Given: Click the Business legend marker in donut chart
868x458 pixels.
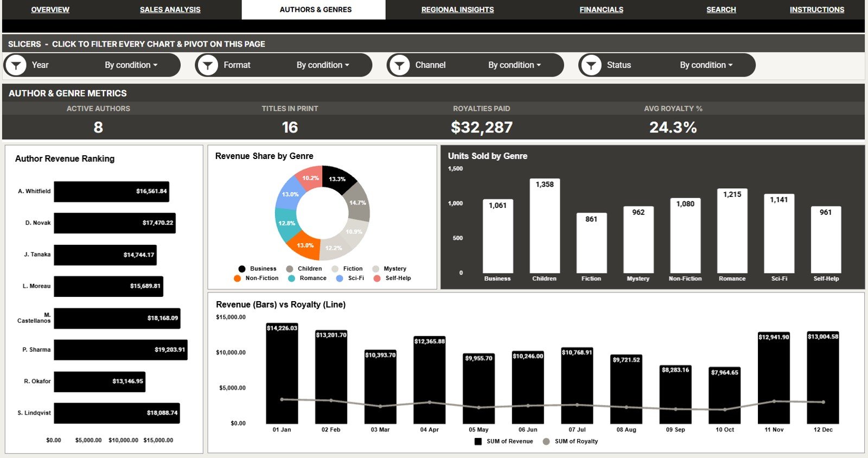Looking at the screenshot, I should pyautogui.click(x=242, y=269).
